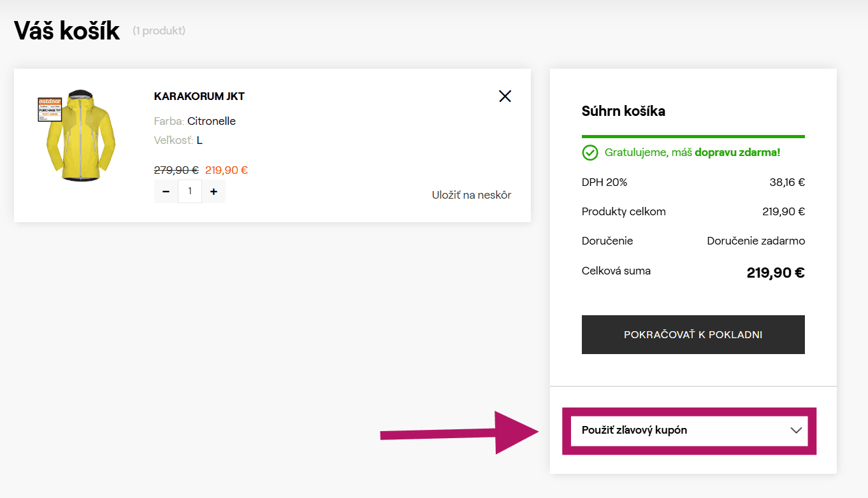Screen dimensions: 868x498
Task: Remove KARAKORUM JKT with the X icon
Action: (505, 96)
